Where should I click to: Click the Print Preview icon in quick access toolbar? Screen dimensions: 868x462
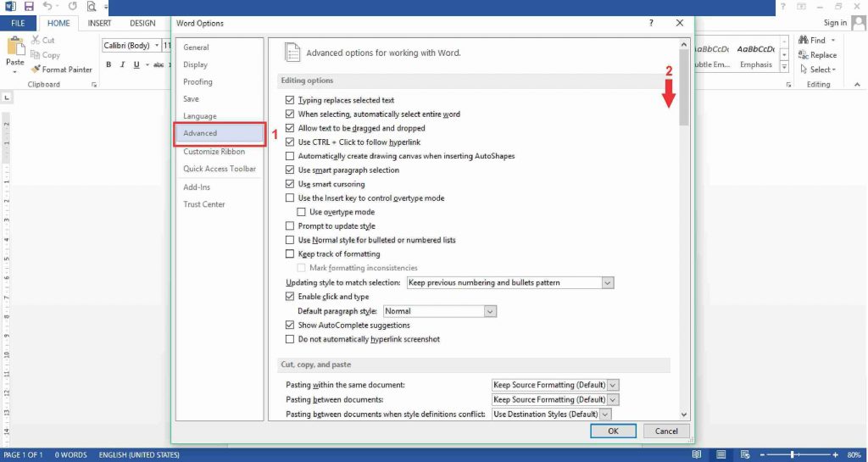92,7
